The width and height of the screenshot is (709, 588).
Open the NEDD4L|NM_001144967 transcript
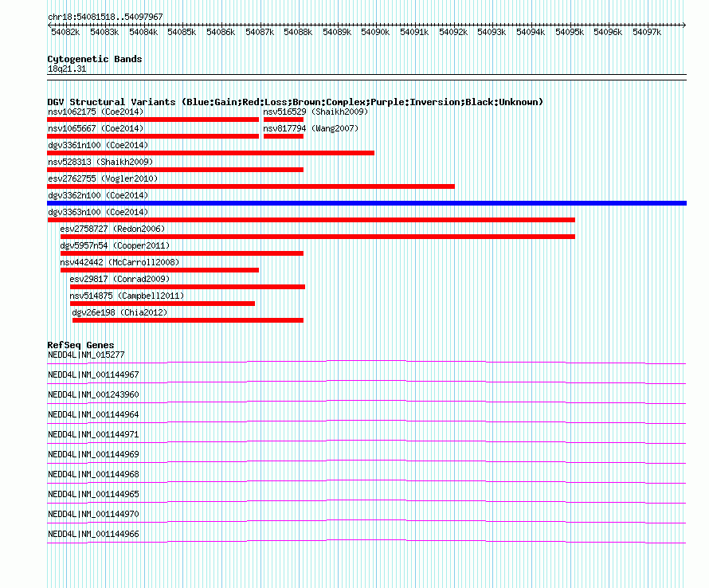click(x=93, y=375)
